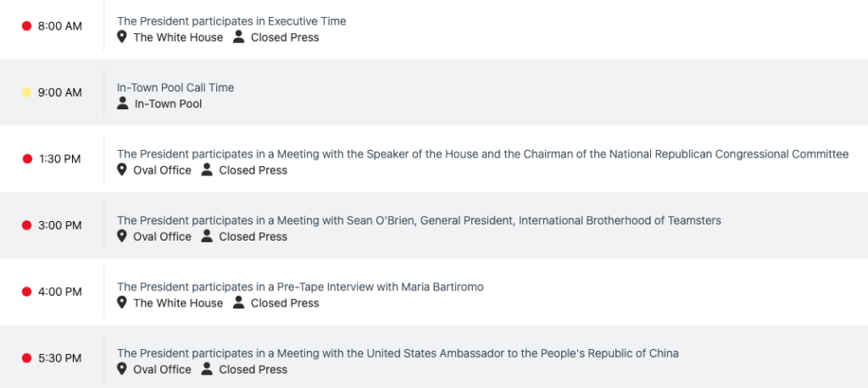Click the yellow dot beside 9:00 AM
This screenshot has height=388, width=868.
tap(26, 92)
